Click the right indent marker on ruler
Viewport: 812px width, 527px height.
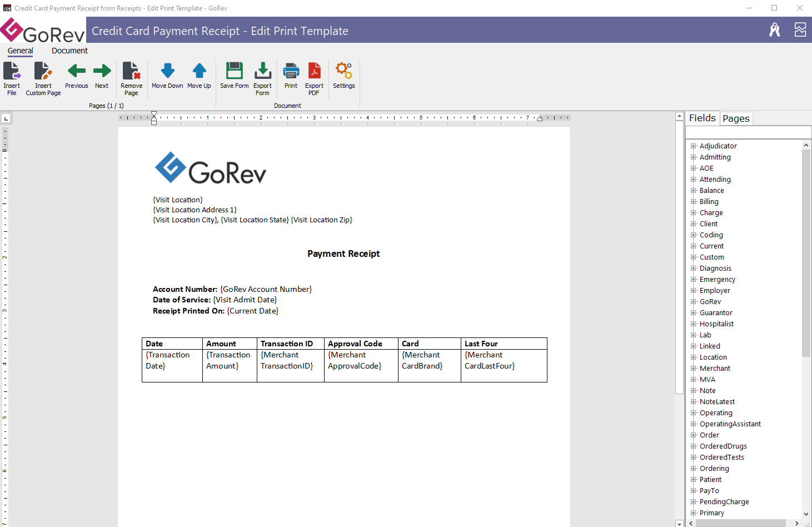point(539,119)
